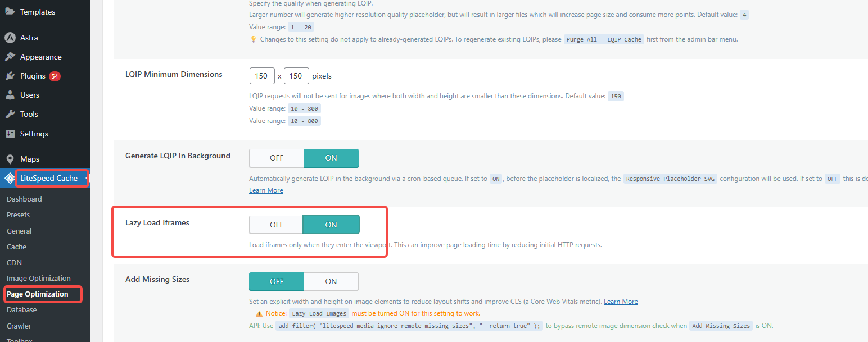Open Learn More link for Add Missing Sizes

click(x=621, y=301)
